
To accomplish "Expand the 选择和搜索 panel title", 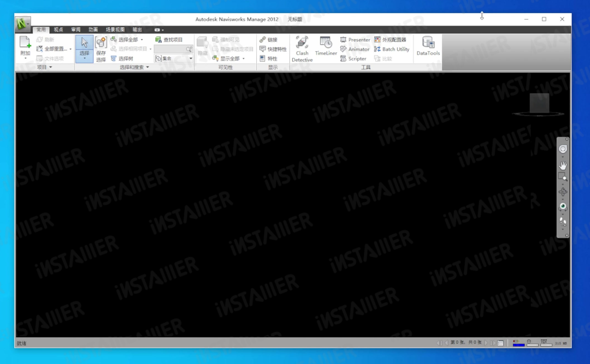I will point(134,67).
